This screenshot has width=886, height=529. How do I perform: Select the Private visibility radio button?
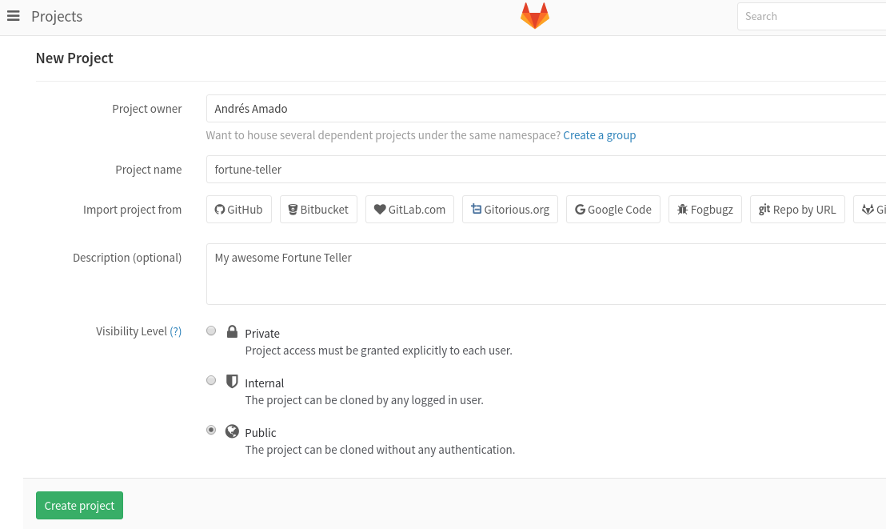click(x=211, y=331)
